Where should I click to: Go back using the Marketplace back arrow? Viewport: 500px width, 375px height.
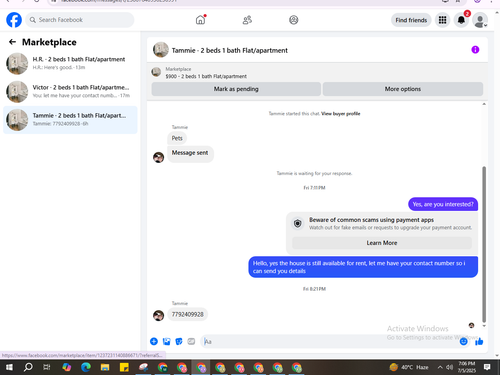pos(12,42)
